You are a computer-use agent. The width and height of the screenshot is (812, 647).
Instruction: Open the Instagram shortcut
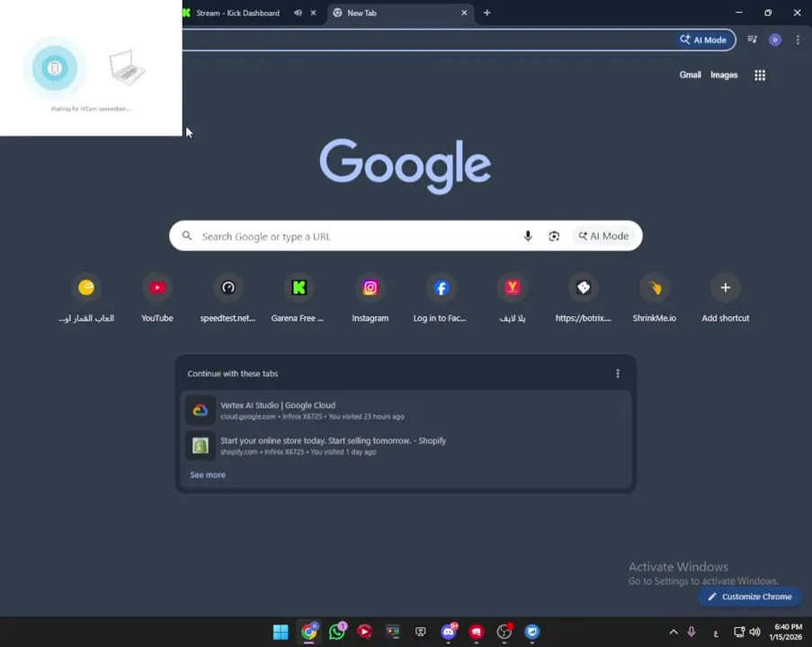pos(370,298)
